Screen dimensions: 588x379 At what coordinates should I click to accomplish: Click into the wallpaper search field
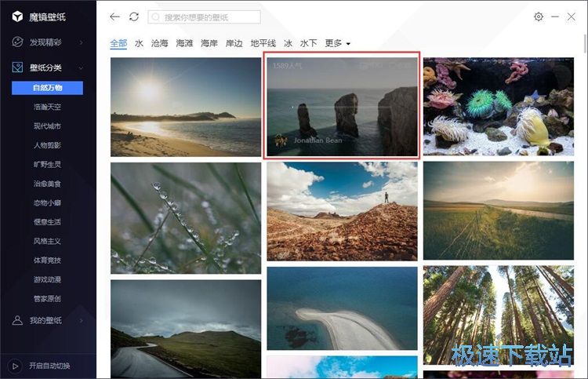[x=204, y=17]
